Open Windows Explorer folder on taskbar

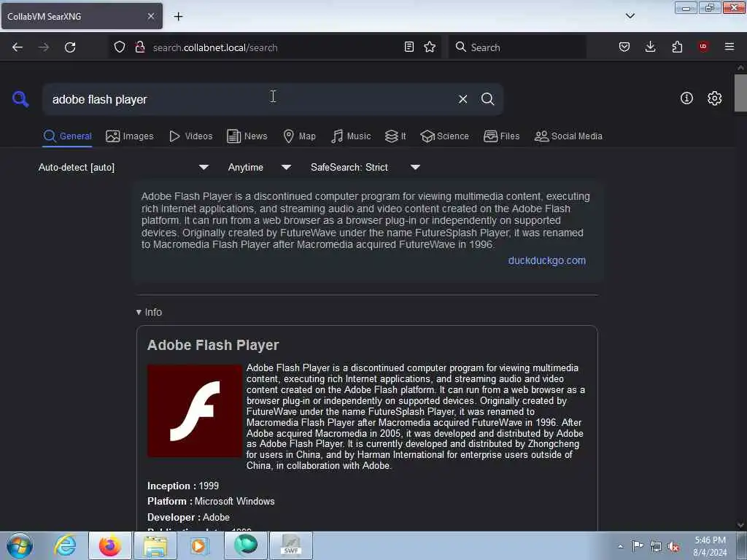[x=155, y=545]
